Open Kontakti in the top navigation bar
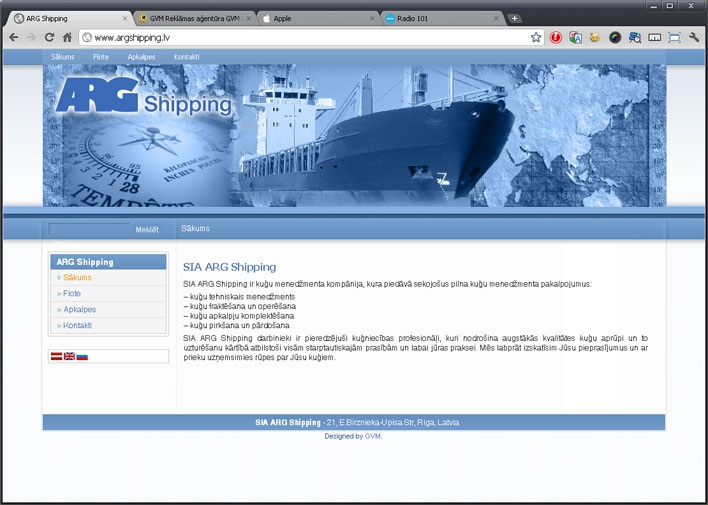The image size is (708, 505). click(x=186, y=57)
